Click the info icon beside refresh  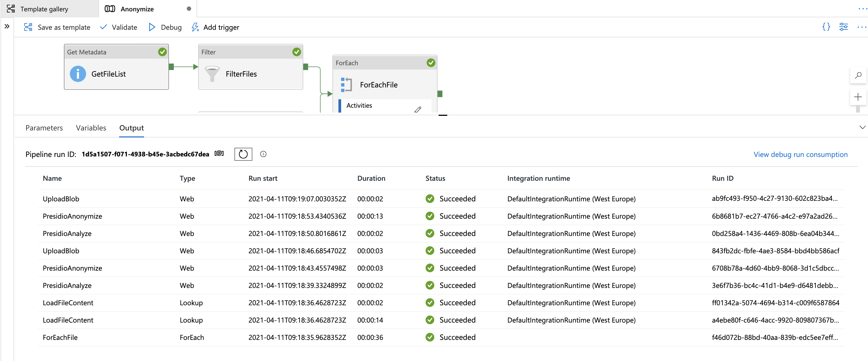tap(263, 154)
